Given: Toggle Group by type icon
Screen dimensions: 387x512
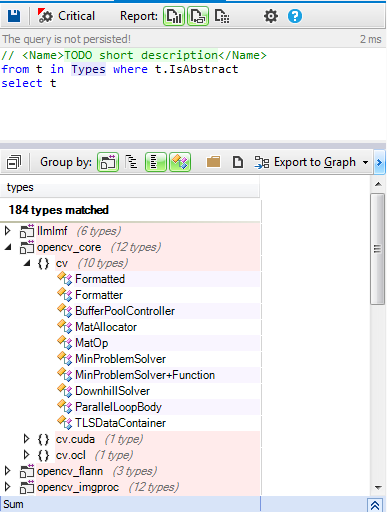Looking at the screenshot, I should tap(180, 162).
